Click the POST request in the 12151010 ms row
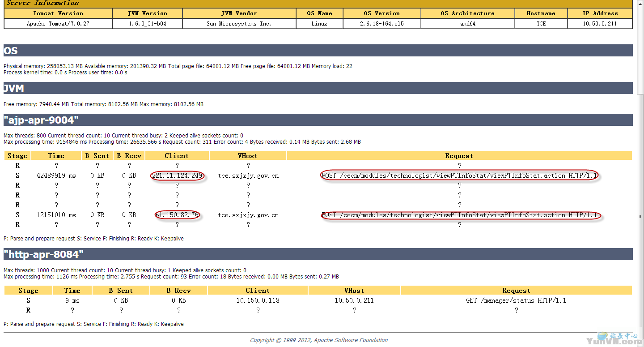This screenshot has width=644, height=347. point(459,215)
